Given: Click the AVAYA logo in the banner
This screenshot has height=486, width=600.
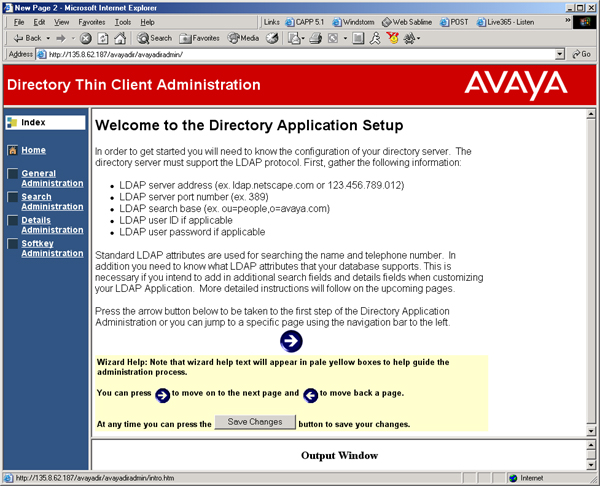Looking at the screenshot, I should coord(516,85).
